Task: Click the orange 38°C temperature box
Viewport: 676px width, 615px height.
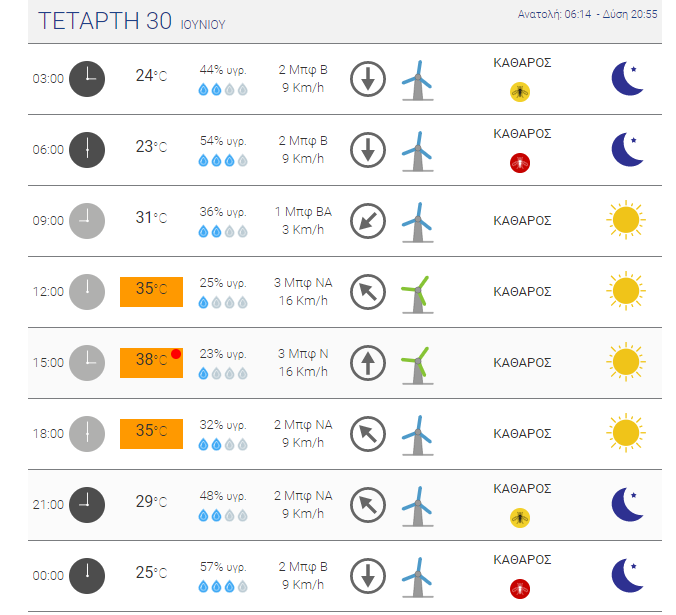Action: coord(151,363)
